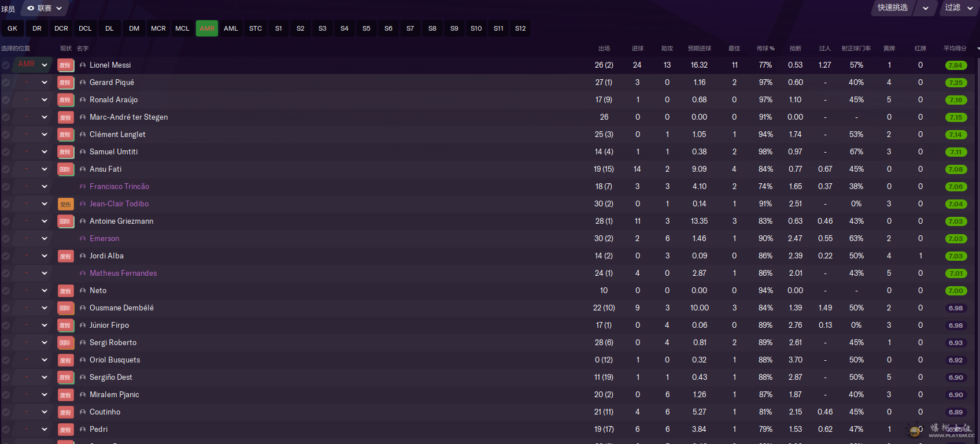Click the holiday status badge beside Lionel Messi

pos(65,65)
